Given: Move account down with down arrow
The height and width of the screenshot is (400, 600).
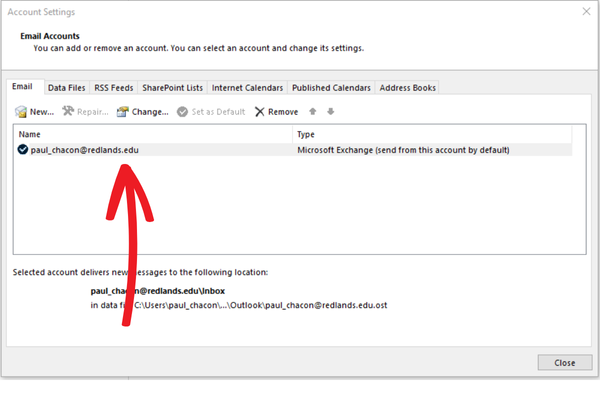Looking at the screenshot, I should point(329,112).
